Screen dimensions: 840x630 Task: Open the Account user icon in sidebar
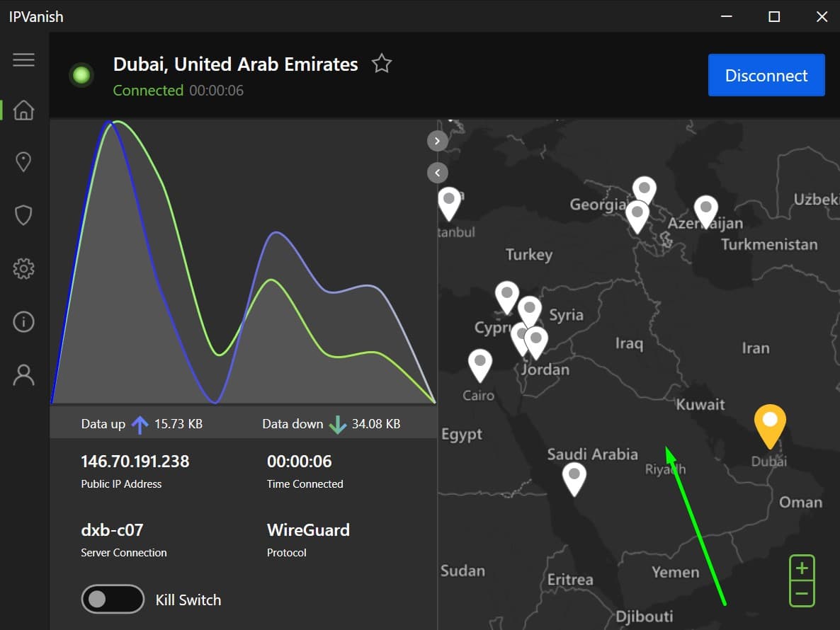[23, 375]
